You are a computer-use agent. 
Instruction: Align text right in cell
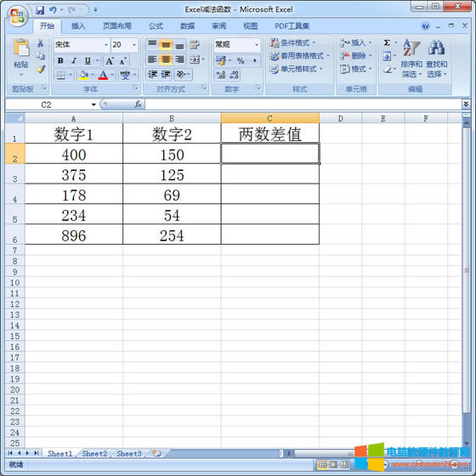(179, 59)
